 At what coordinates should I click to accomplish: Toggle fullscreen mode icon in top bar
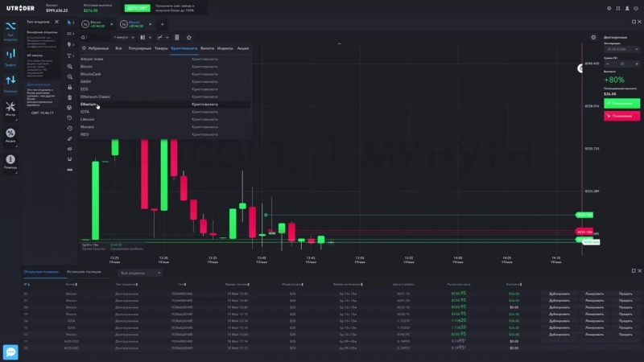click(x=618, y=8)
